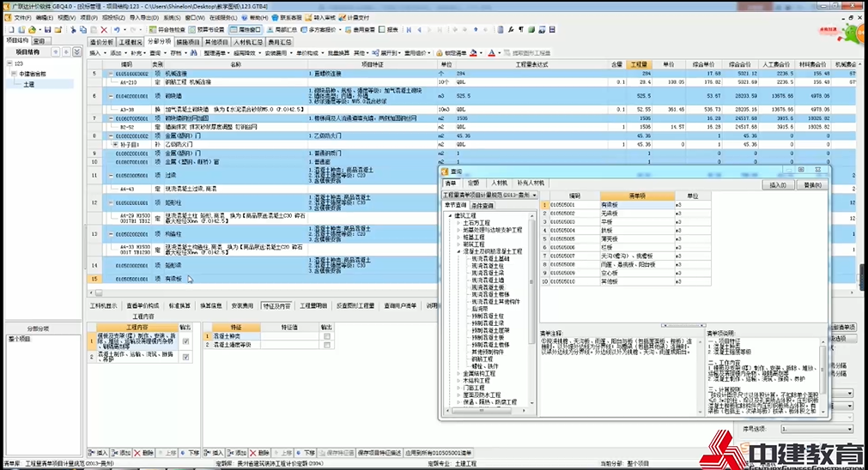Image resolution: width=868 pixels, height=470 pixels.
Task: Open 报表 from the toolbar
Action: coord(388,29)
